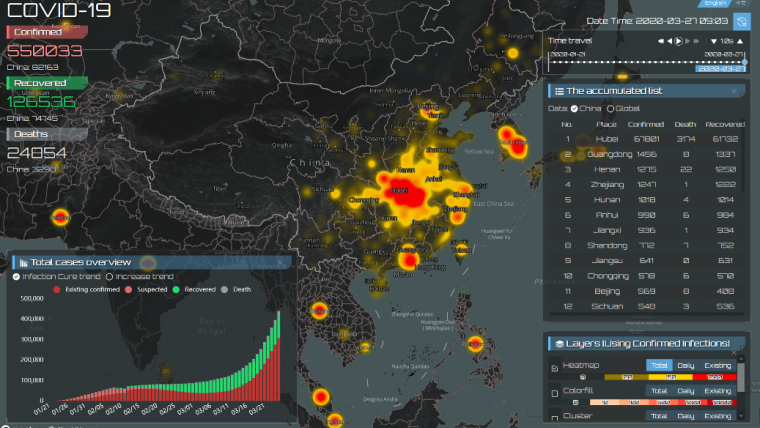Select the Zhejiang row in the list
760x428 pixels.
pos(646,185)
